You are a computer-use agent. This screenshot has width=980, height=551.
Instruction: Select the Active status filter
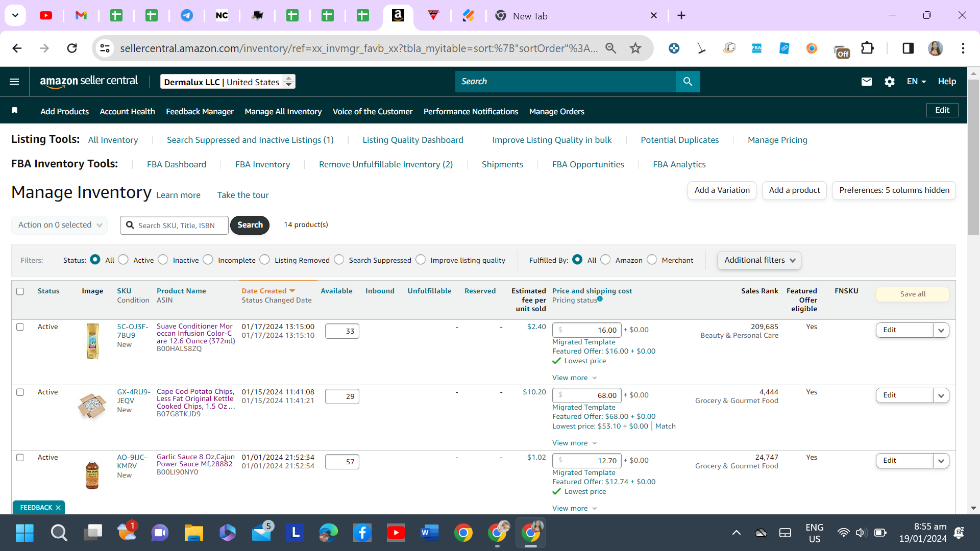(123, 260)
